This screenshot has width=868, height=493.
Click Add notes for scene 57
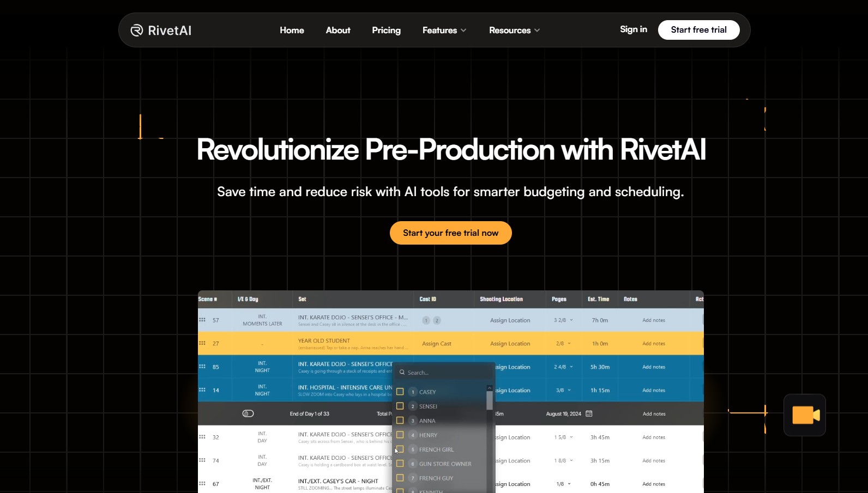pyautogui.click(x=654, y=320)
